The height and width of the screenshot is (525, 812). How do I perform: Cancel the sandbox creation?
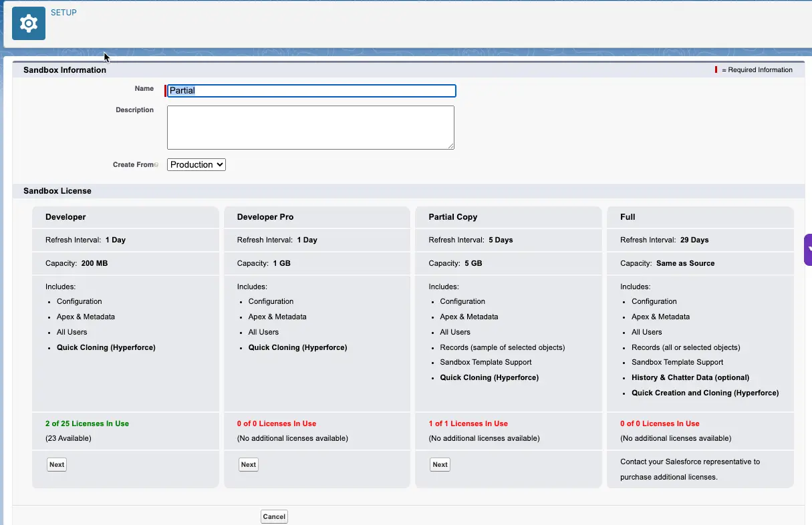[x=274, y=516]
